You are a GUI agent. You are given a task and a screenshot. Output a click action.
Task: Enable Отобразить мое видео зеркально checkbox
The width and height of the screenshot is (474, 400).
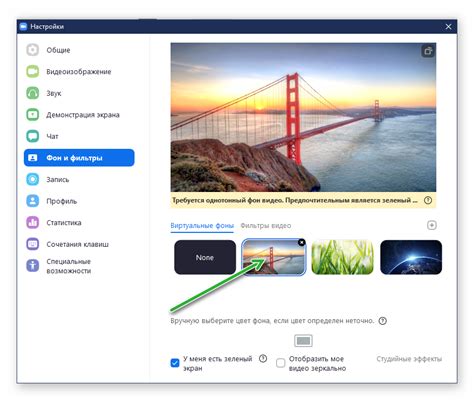pos(281,363)
